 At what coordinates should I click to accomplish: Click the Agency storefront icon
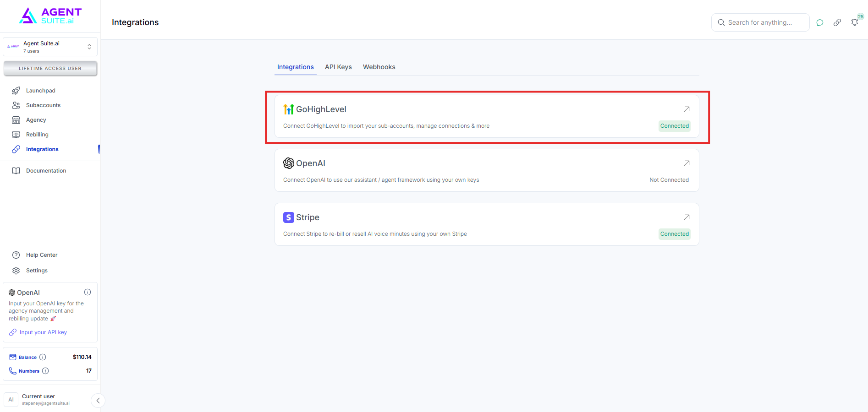coord(16,120)
